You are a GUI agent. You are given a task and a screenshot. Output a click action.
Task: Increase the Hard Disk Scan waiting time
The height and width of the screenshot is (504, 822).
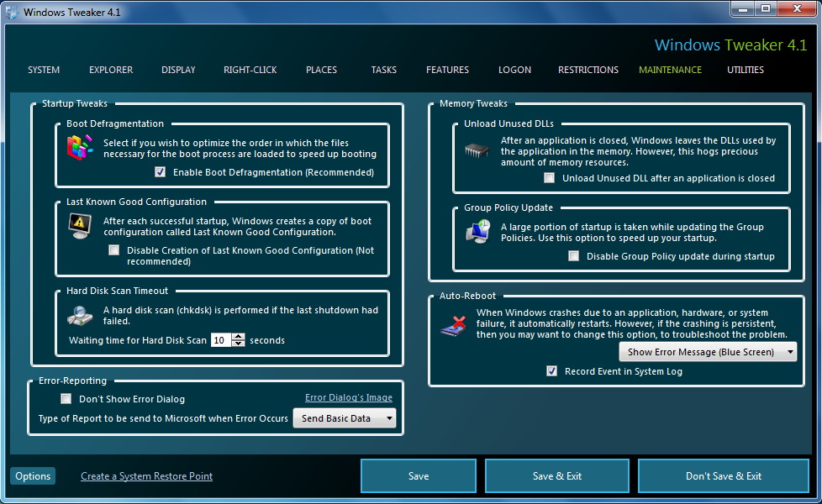[x=239, y=337]
